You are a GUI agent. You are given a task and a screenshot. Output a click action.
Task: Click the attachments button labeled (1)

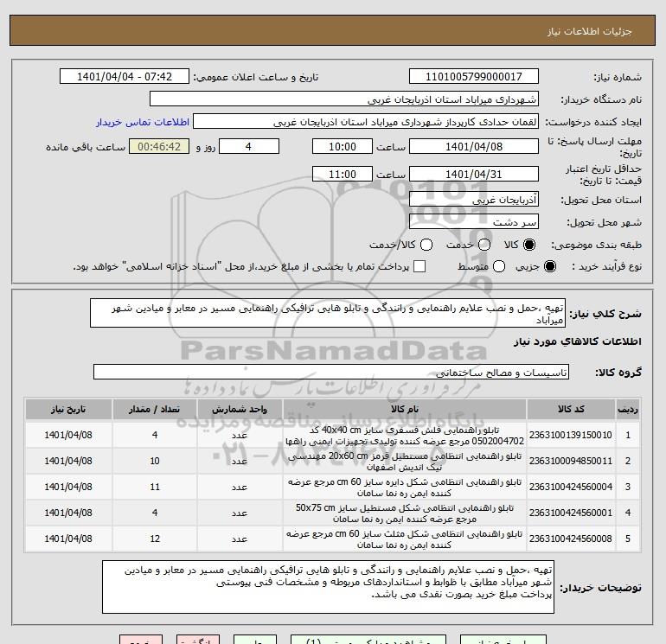[368, 640]
